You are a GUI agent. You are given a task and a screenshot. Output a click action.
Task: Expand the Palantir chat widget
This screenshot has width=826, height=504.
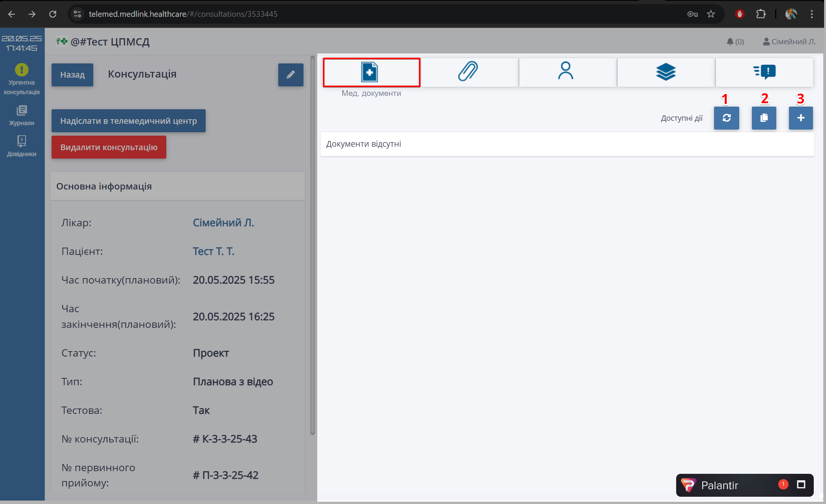pos(801,485)
